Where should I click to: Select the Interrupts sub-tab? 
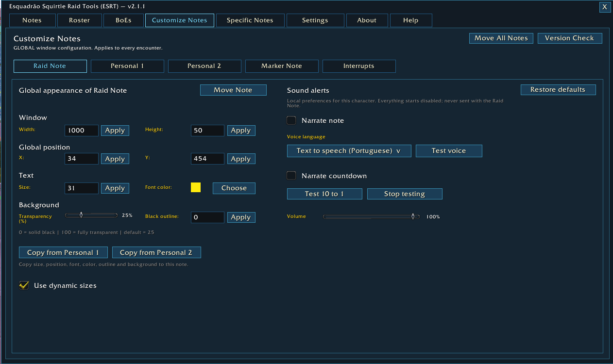[x=359, y=66]
